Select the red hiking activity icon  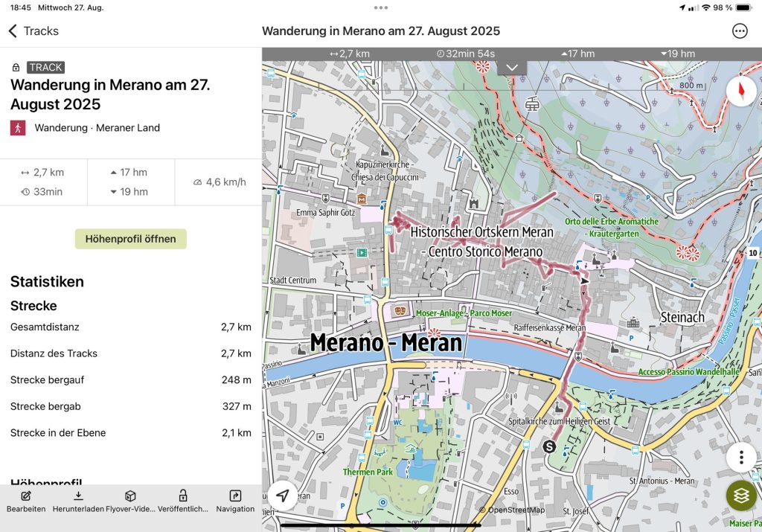pos(18,127)
